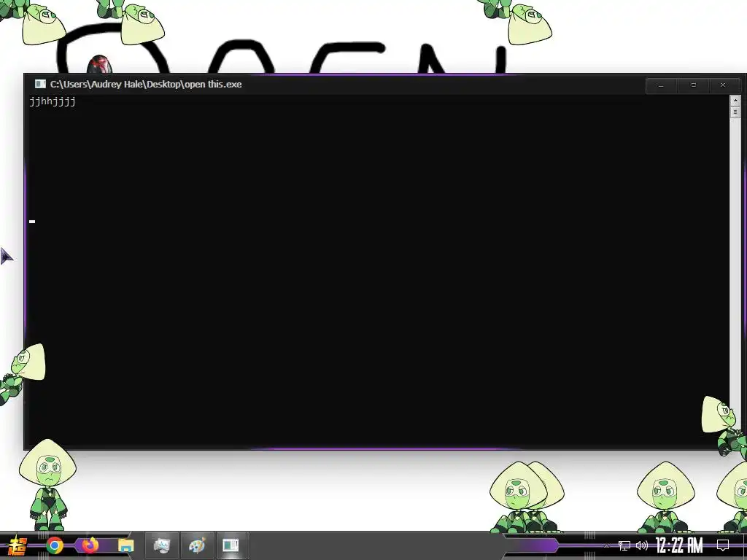This screenshot has width=747, height=560.
Task: Maximize the open this.exe console window
Action: [x=693, y=85]
